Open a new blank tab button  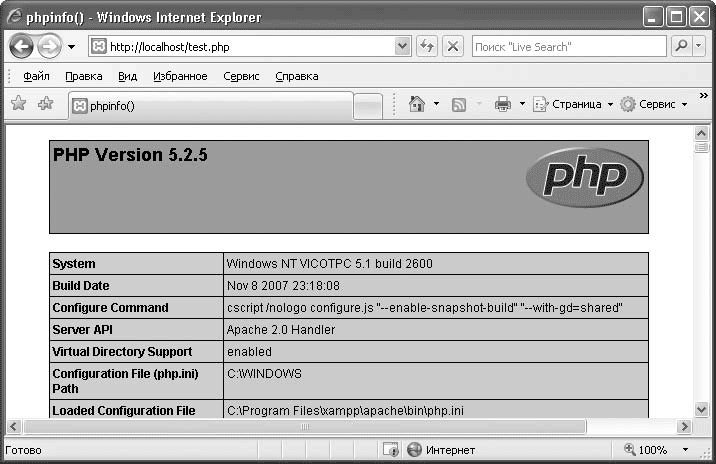coord(368,106)
